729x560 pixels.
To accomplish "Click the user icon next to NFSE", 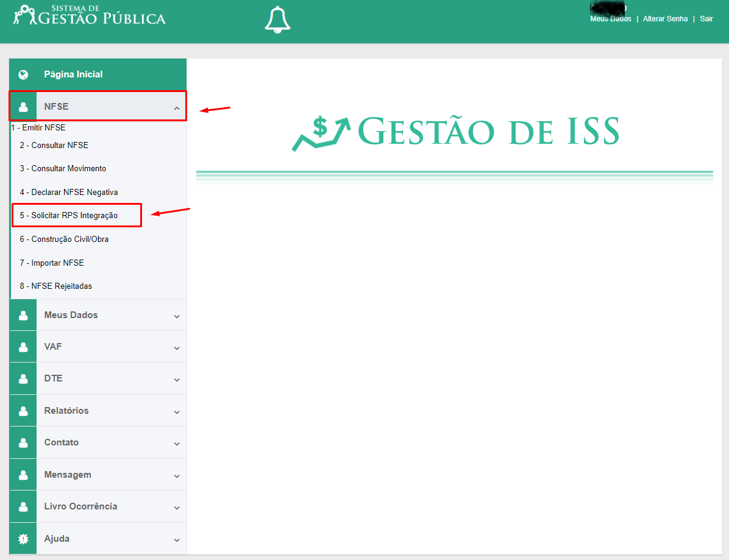I will (x=23, y=107).
